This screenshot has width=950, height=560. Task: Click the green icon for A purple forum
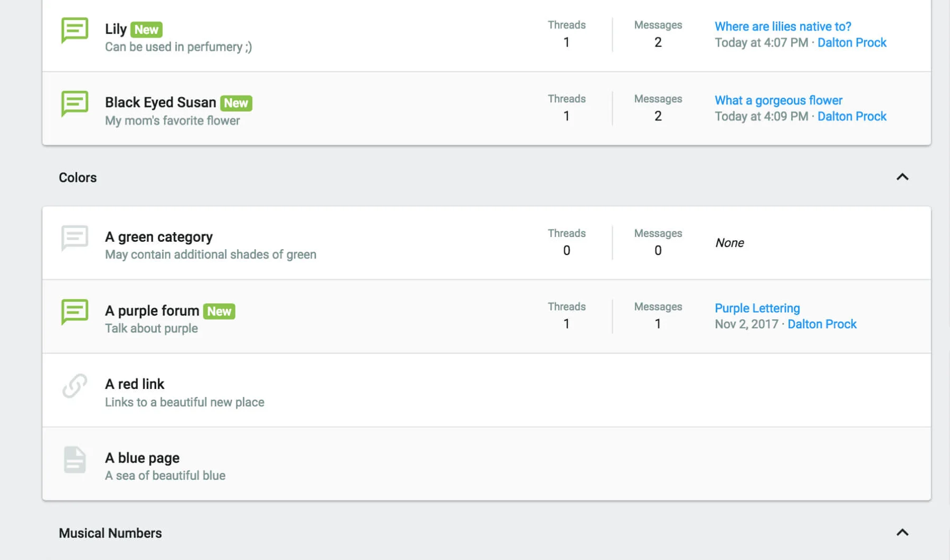[x=74, y=311]
